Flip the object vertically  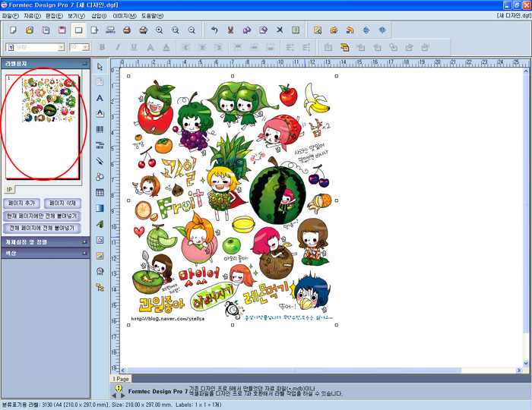click(x=366, y=30)
